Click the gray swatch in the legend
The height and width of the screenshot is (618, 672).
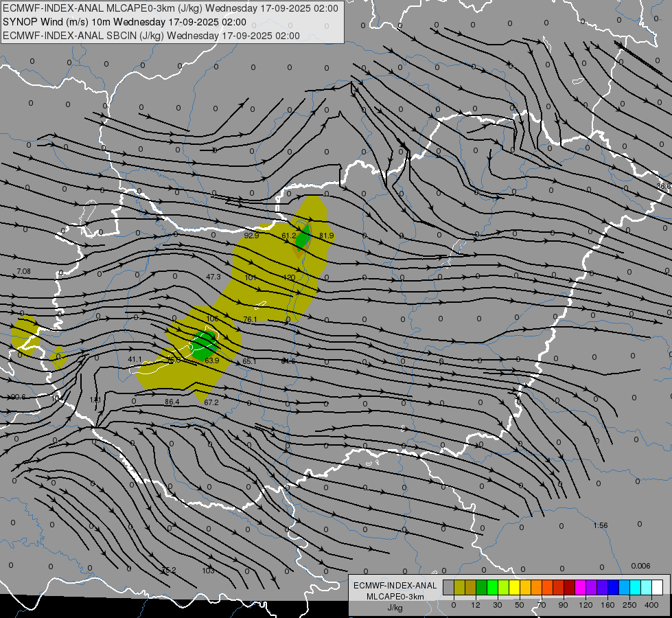click(448, 587)
